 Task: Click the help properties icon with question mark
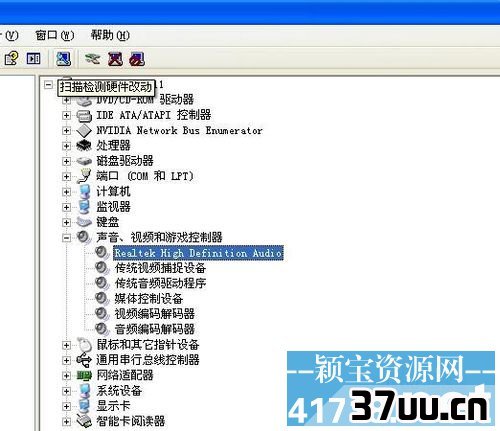pyautogui.click(x=11, y=59)
